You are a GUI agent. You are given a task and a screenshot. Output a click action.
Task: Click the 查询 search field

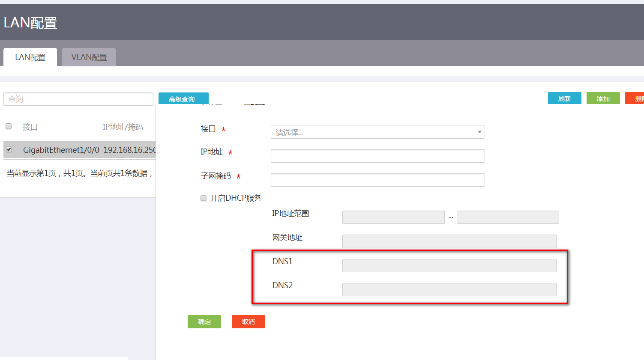pyautogui.click(x=78, y=99)
